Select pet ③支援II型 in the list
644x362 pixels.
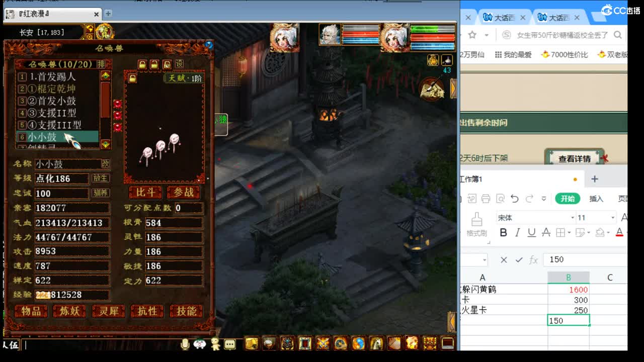[57, 113]
